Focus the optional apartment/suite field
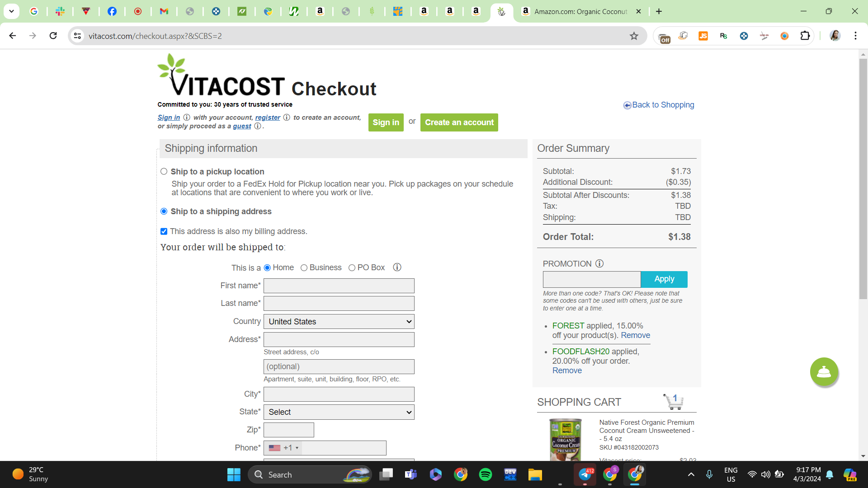This screenshot has height=488, width=868. 339,367
